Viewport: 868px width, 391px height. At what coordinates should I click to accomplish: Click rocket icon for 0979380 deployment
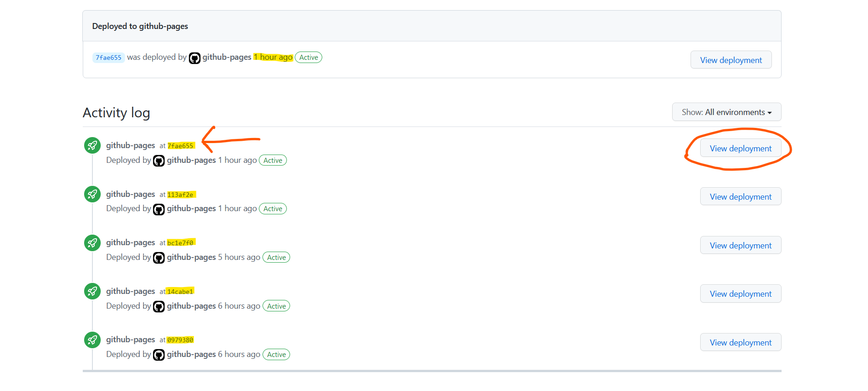click(92, 339)
